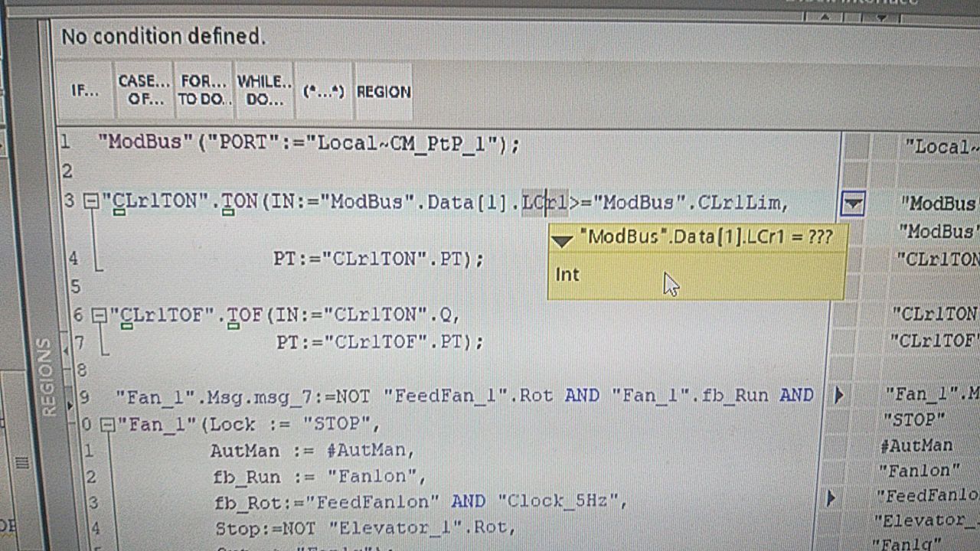Click the TOF instruction keyword on line 6
Image resolution: width=980 pixels, height=551 pixels.
pos(245,314)
